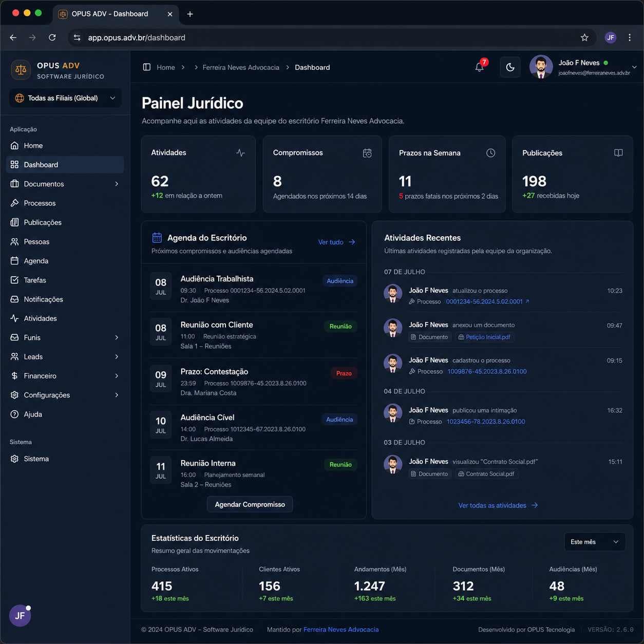
Task: Click the Atividades pulse icon in sidebar
Action: click(14, 318)
